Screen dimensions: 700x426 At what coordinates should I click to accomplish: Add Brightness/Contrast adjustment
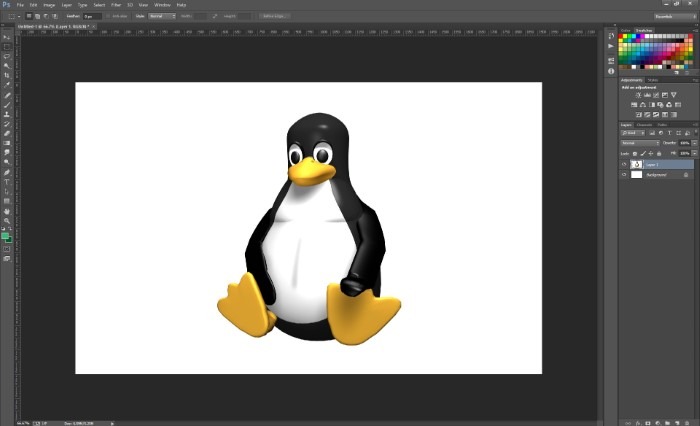click(x=638, y=95)
